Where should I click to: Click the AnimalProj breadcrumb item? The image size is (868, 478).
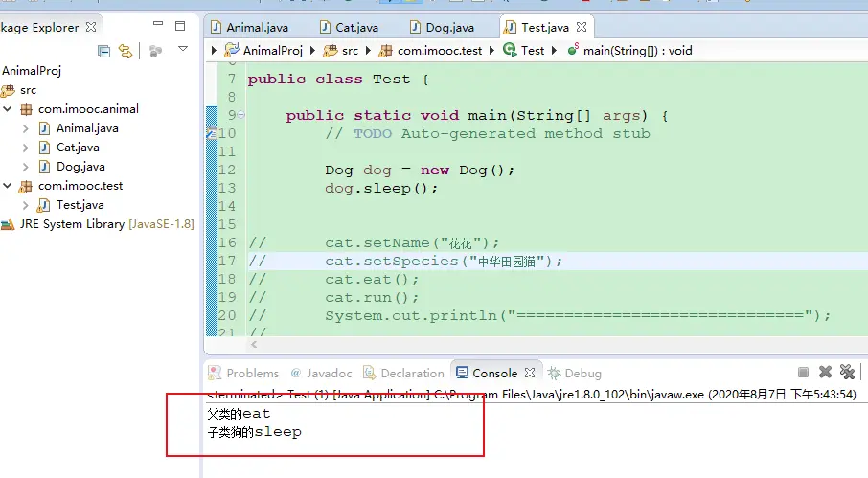(x=263, y=51)
